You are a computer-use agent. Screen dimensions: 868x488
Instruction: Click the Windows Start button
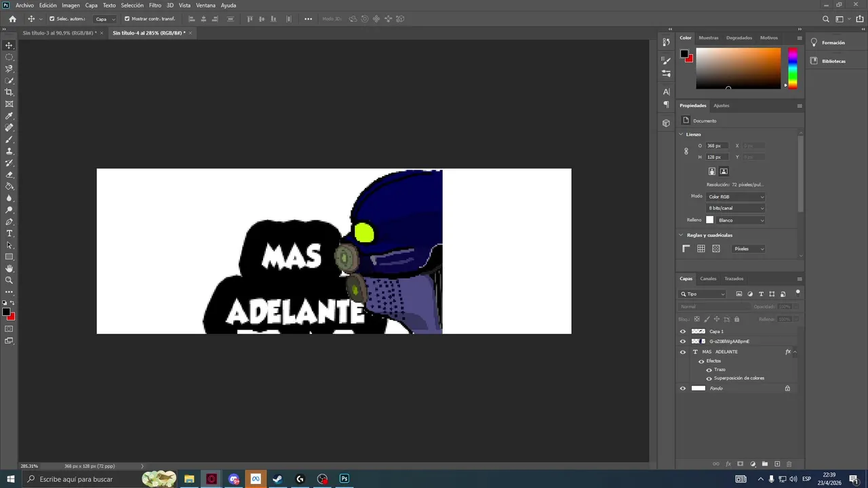pos(10,479)
